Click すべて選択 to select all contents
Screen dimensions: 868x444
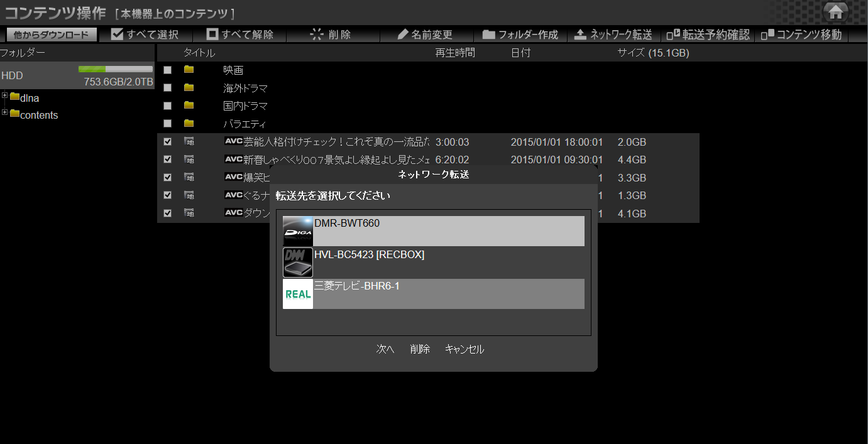(x=146, y=34)
